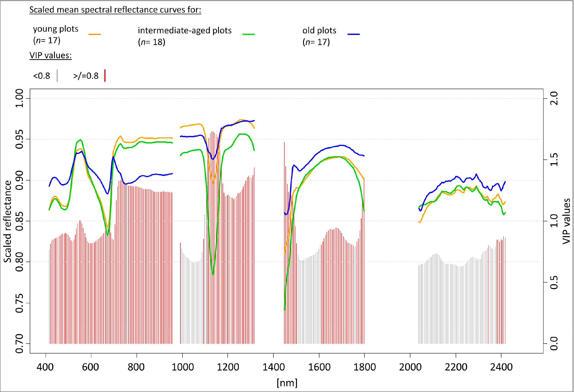The image size is (574, 392).
Task: Click the right-side 'VIP values' axis title
Action: 566,221
